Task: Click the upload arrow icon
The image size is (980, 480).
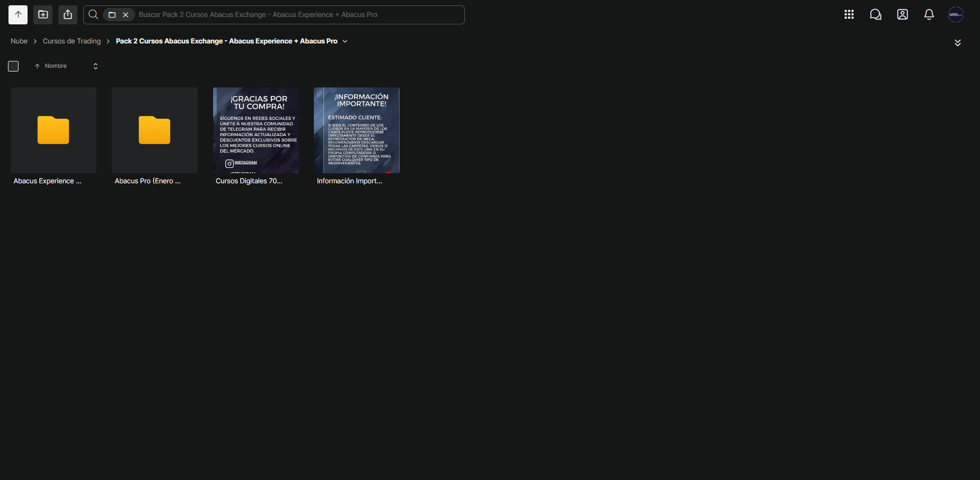Action: coord(18,15)
